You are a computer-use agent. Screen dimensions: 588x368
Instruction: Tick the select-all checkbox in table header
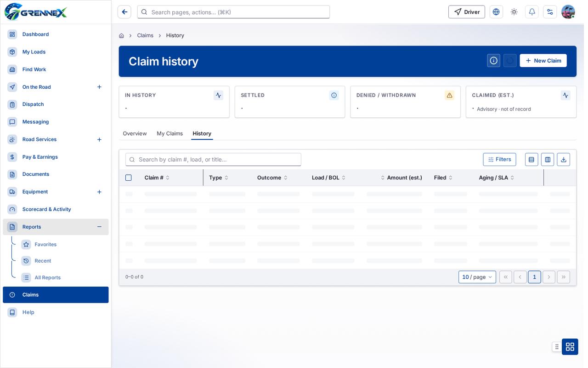(x=129, y=178)
